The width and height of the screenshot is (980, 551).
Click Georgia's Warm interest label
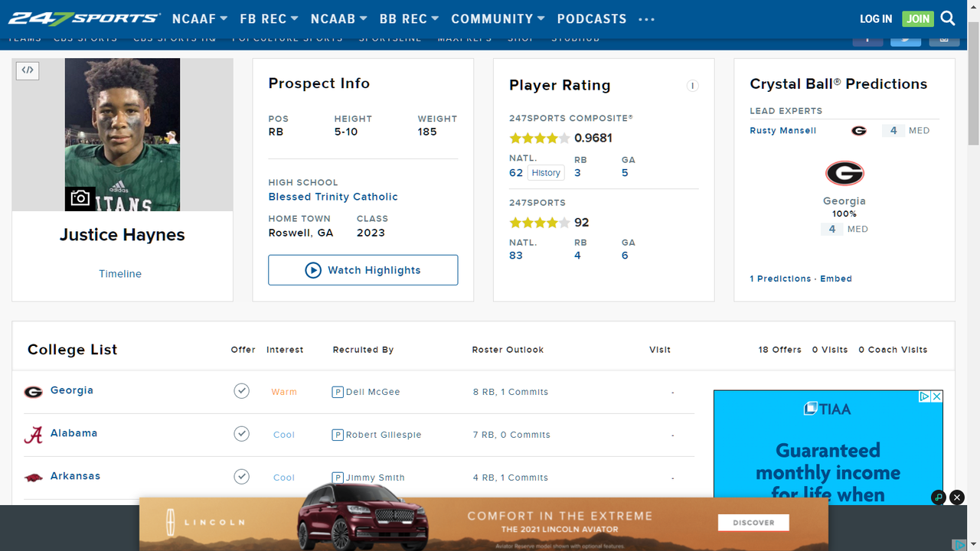point(284,392)
